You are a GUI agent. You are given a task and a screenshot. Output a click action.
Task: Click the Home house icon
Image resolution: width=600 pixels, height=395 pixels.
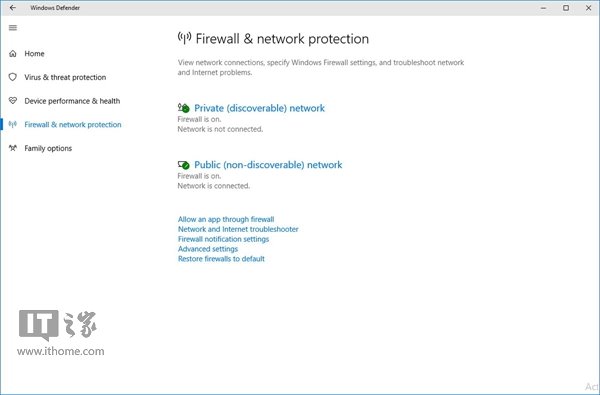pyautogui.click(x=13, y=54)
